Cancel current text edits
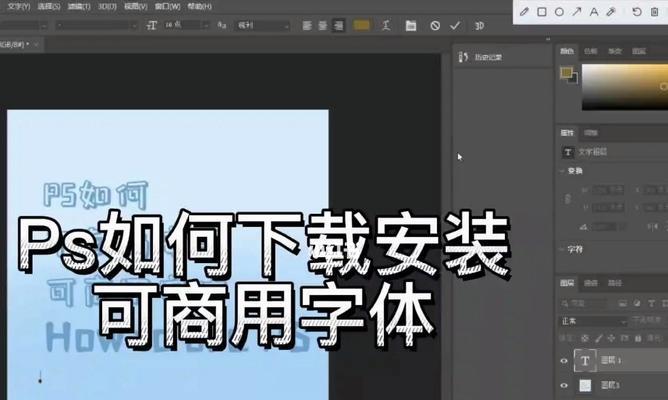The width and height of the screenshot is (668, 400). pyautogui.click(x=435, y=26)
